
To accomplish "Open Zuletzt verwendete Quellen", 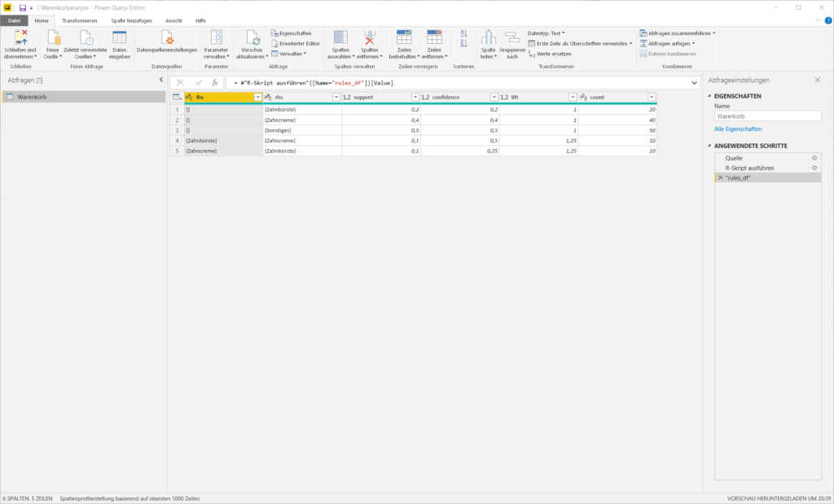I will click(x=86, y=45).
